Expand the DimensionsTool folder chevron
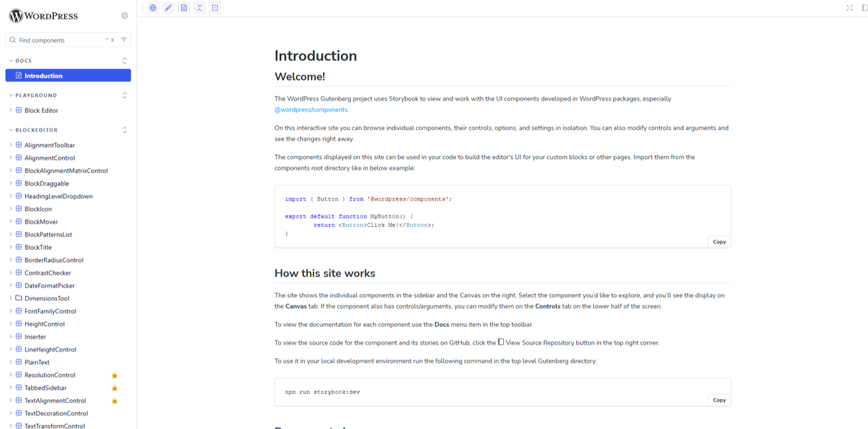This screenshot has width=868, height=429. [11, 298]
